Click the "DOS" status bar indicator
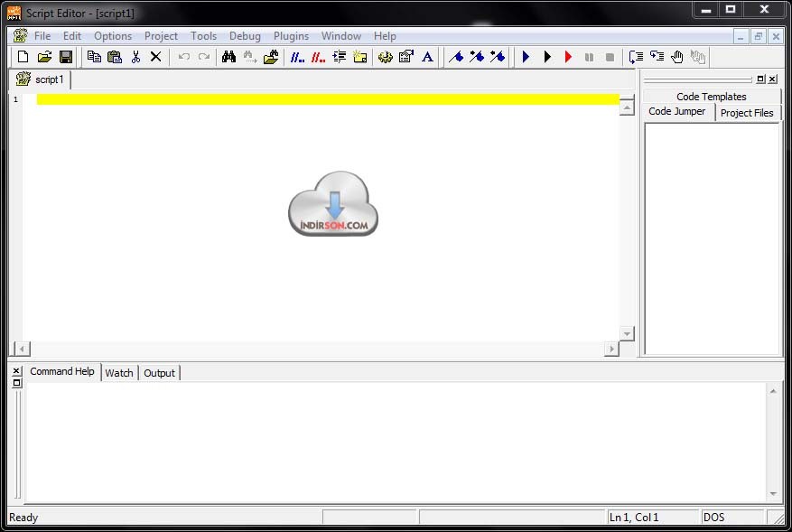The image size is (792, 532). pos(713,518)
